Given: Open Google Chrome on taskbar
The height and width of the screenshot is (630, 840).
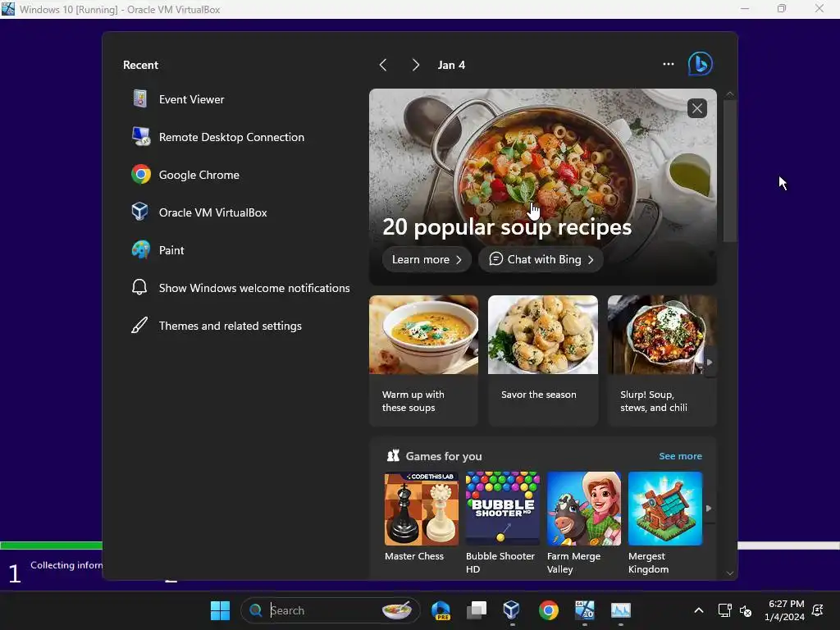Looking at the screenshot, I should (x=548, y=610).
